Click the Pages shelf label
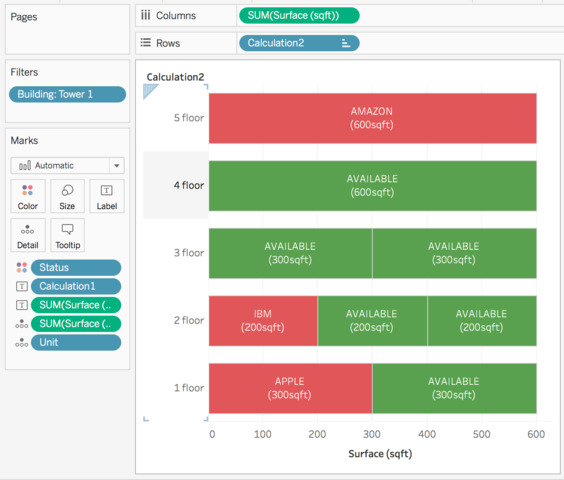564x480 pixels. point(24,17)
